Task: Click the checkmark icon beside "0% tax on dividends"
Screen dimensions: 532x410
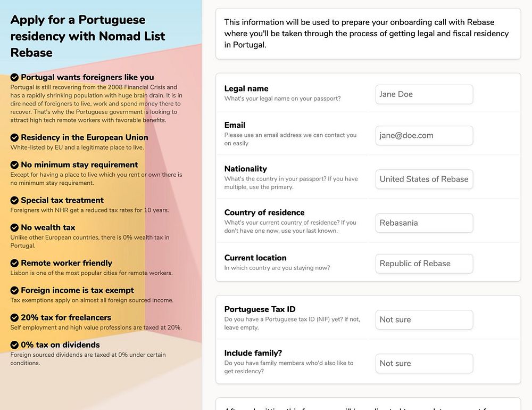Action: (15, 345)
